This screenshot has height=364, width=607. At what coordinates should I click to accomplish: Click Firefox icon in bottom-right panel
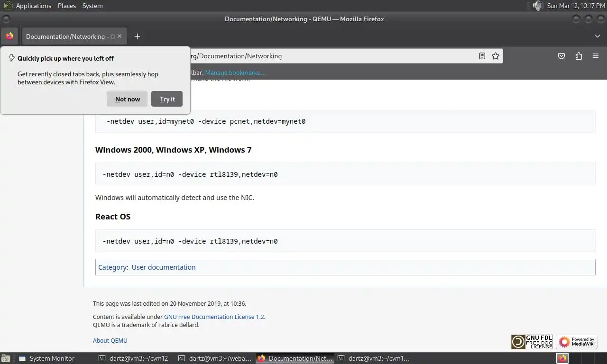point(562,358)
